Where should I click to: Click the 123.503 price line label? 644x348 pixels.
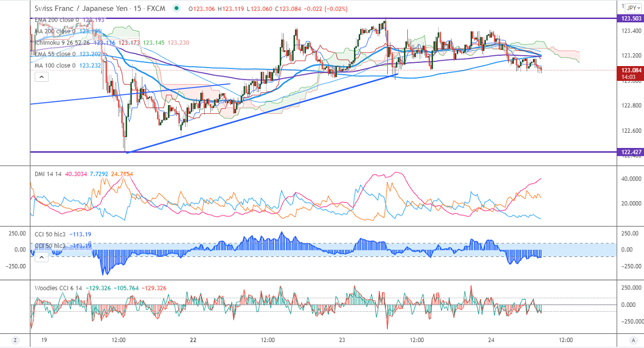(x=630, y=18)
